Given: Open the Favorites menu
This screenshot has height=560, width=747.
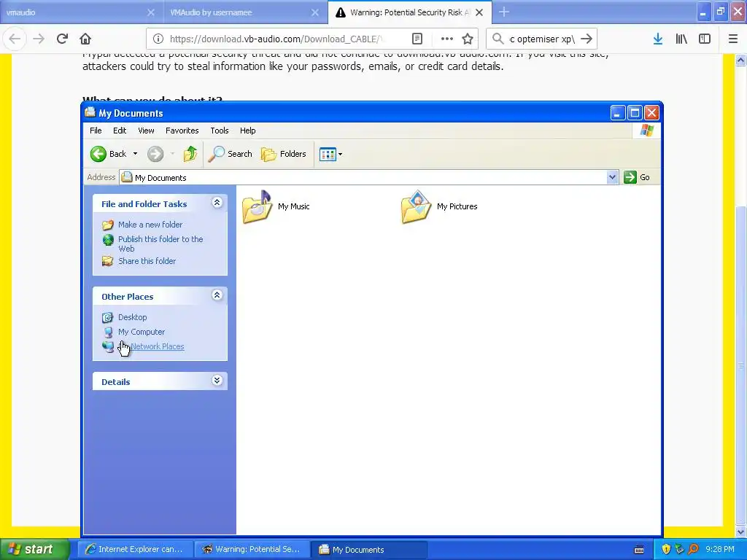Looking at the screenshot, I should click(182, 131).
